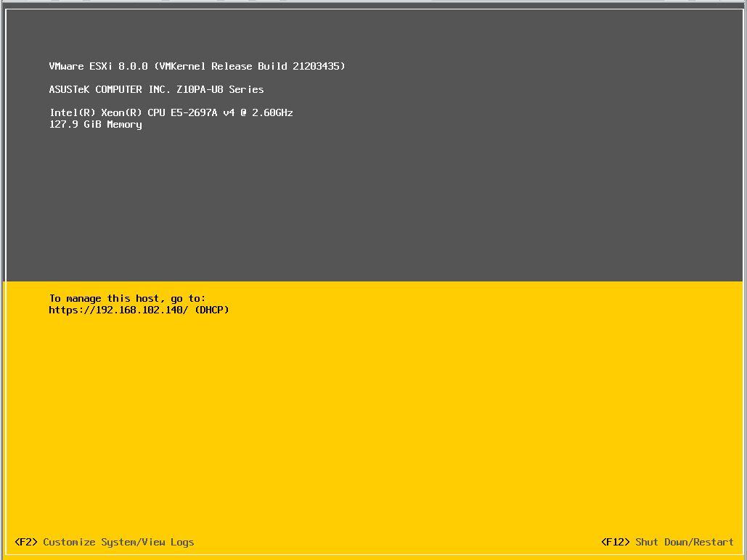Image resolution: width=747 pixels, height=560 pixels.
Task: Click the VMware ESXi 8.0.0 version line
Action: pyautogui.click(x=197, y=66)
